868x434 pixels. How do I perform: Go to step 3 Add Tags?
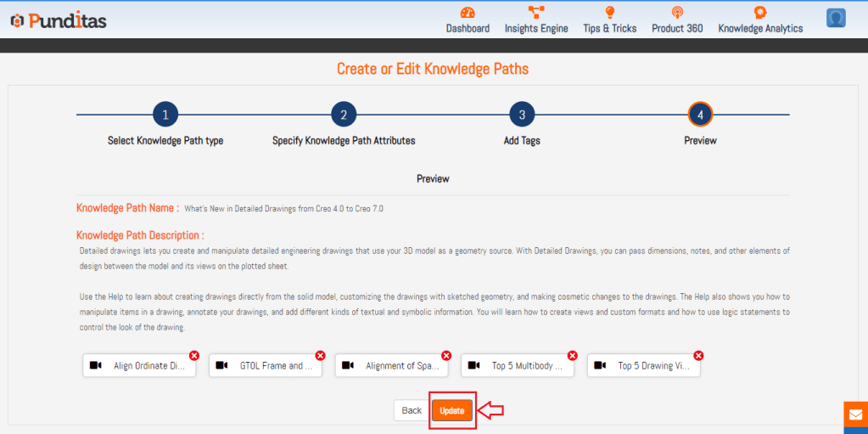[x=522, y=115]
